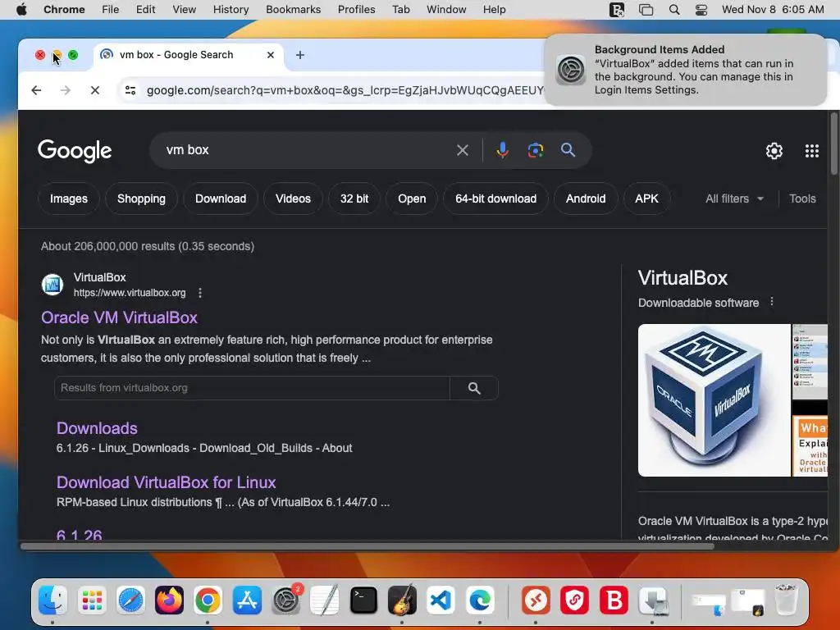The width and height of the screenshot is (840, 630).
Task: Filter results by Shopping
Action: tap(141, 199)
